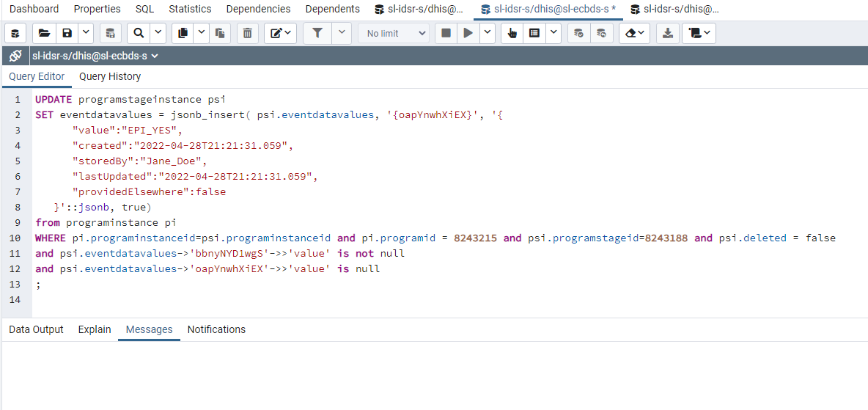
Task: Click the download results icon
Action: 668,33
